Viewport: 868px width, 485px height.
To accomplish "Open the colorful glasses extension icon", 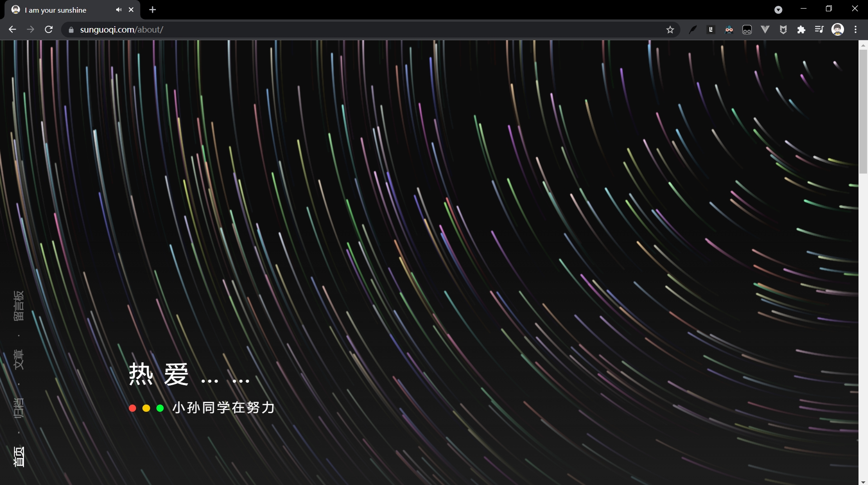I will click(x=729, y=30).
